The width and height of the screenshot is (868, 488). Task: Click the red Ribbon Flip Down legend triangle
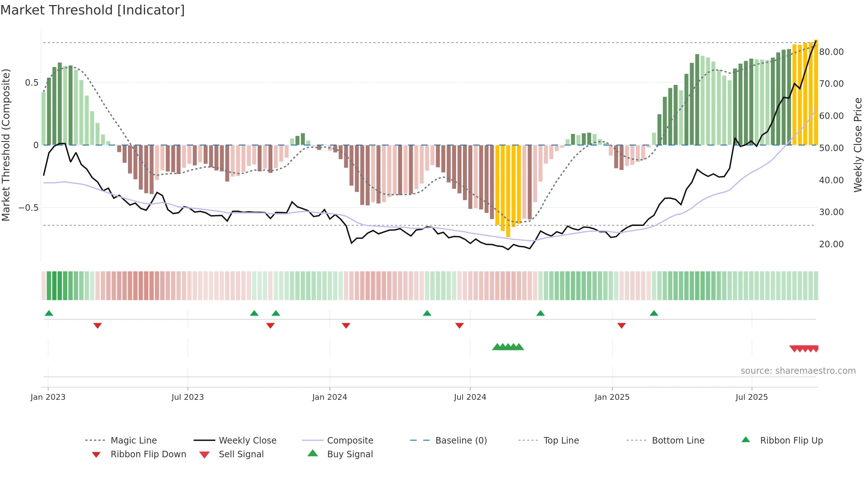click(96, 455)
